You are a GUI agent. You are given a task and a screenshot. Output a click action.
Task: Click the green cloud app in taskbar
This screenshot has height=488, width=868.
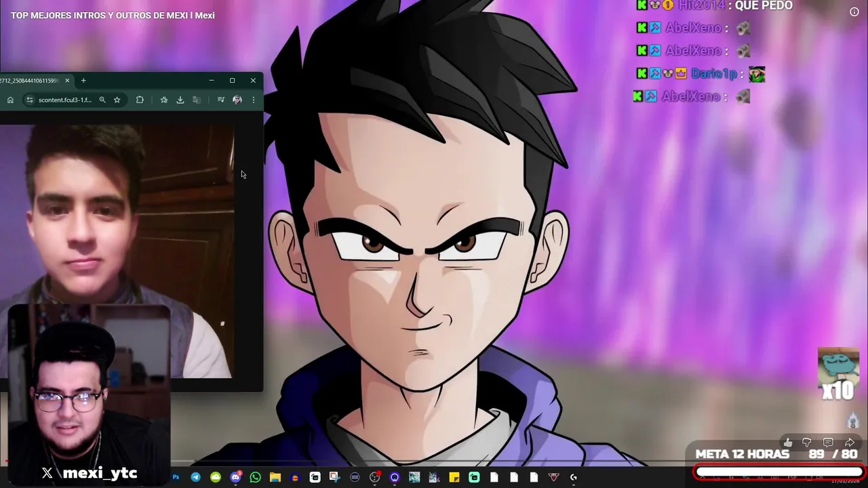[216, 477]
